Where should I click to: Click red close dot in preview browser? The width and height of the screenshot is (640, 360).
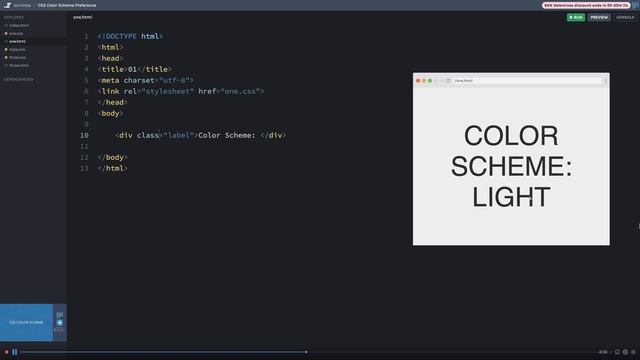pos(418,81)
